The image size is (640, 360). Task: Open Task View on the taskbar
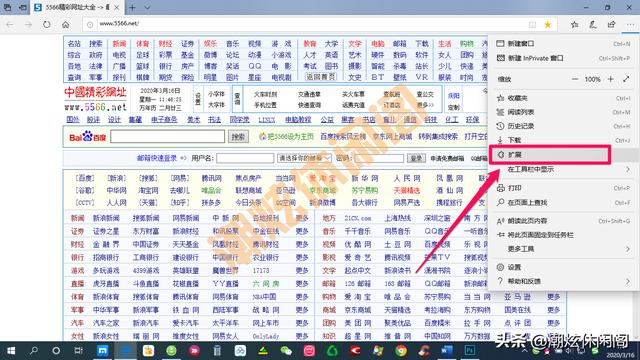[x=78, y=351]
